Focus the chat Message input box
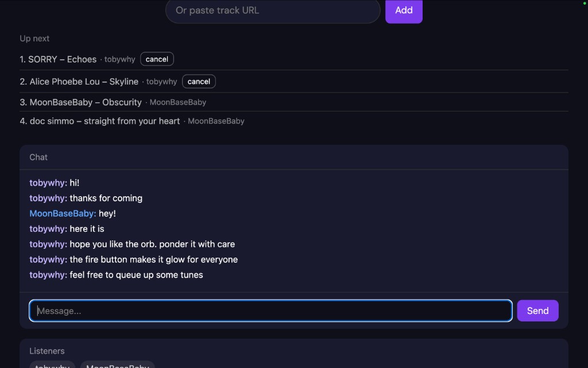The height and width of the screenshot is (368, 588). 270,311
